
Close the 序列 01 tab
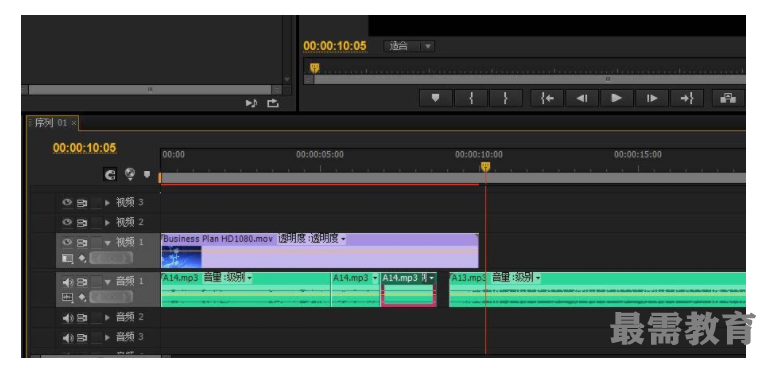click(73, 123)
